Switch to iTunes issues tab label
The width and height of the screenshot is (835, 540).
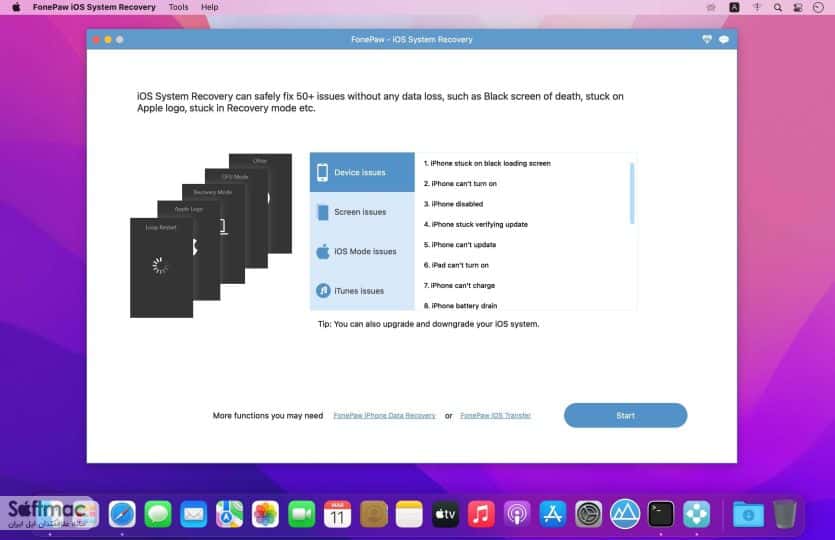(x=359, y=291)
